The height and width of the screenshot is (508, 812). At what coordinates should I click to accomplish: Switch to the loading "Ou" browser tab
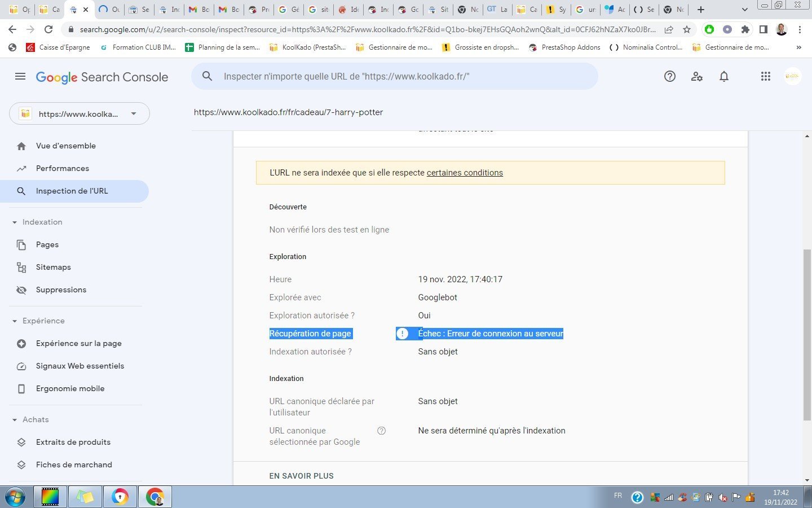coord(109,10)
